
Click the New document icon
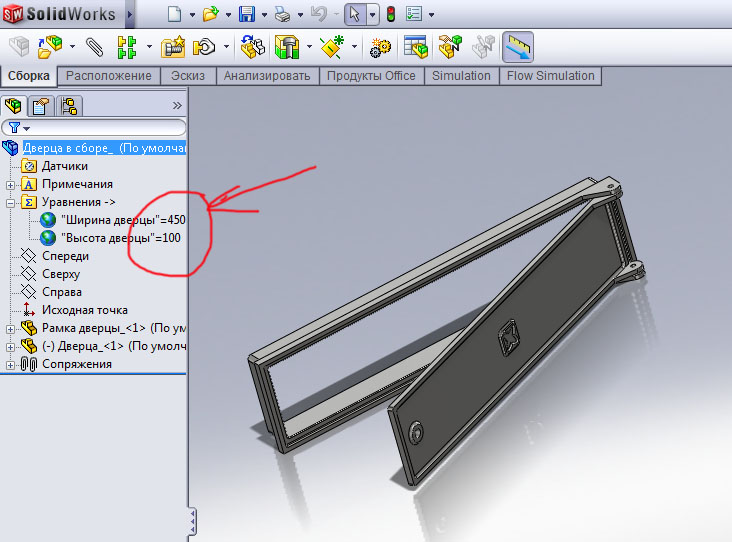tap(174, 14)
